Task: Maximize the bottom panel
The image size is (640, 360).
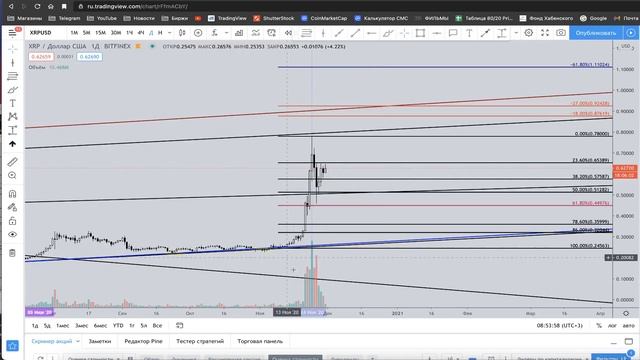Action: tap(629, 341)
